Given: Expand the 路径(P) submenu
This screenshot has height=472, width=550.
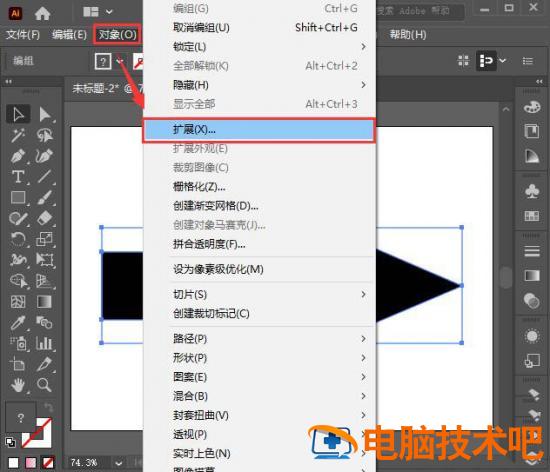Looking at the screenshot, I should click(363, 338).
